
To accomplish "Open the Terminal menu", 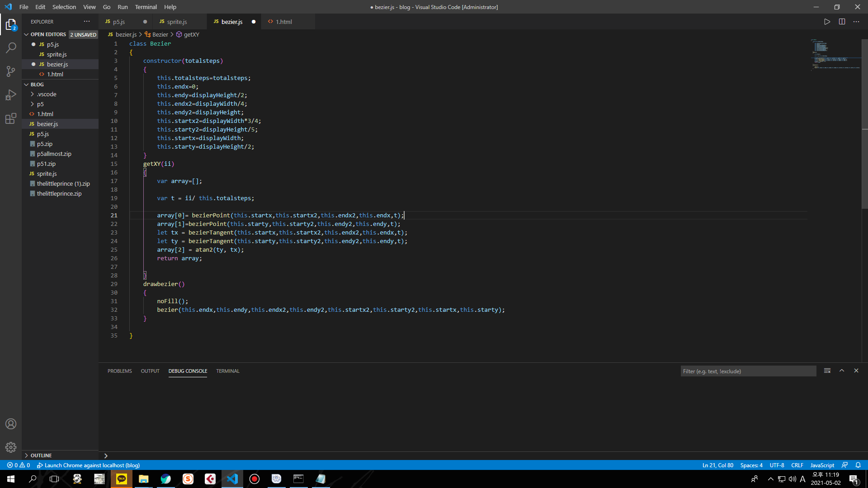I will (146, 7).
